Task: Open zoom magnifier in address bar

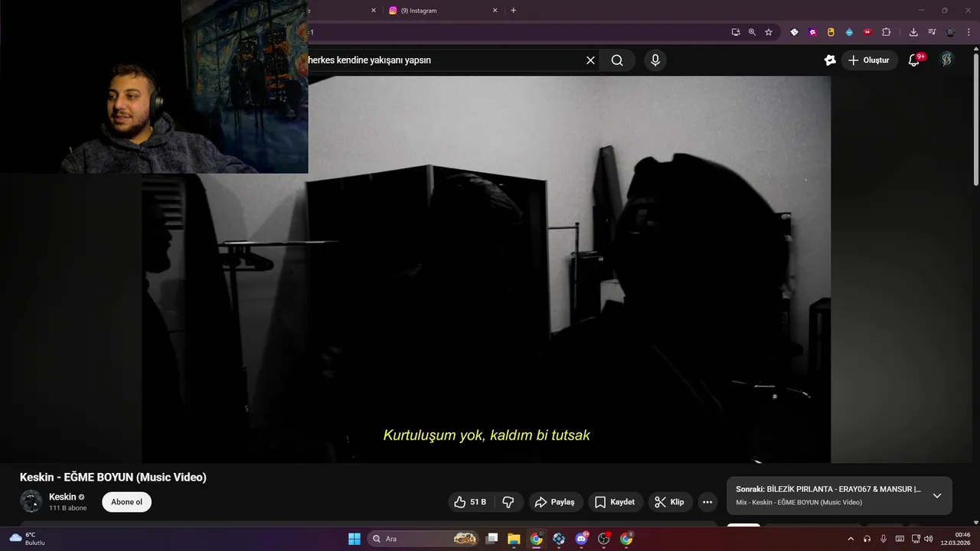Action: click(x=752, y=32)
